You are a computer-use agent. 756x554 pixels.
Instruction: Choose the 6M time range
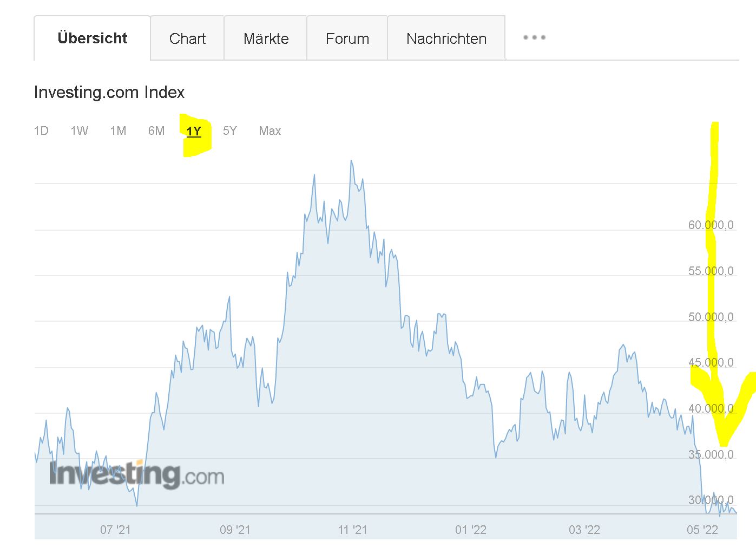(156, 131)
